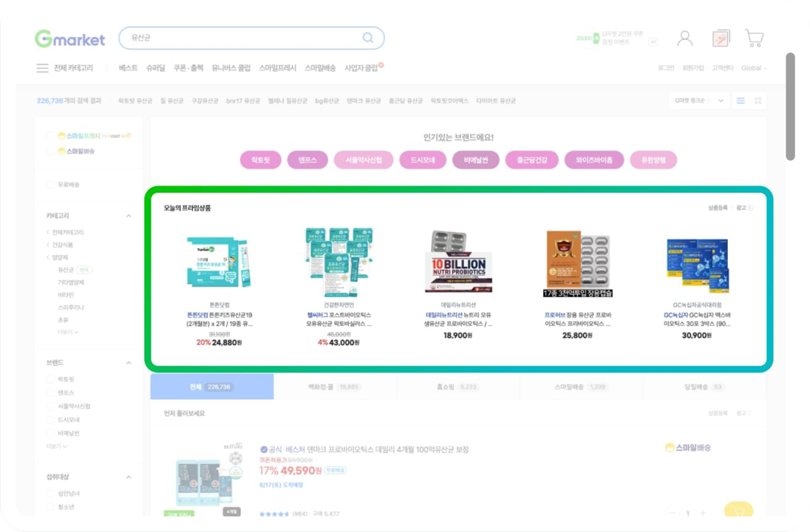810x532 pixels.
Task: Tick the 드시모네 brand checkbox
Action: [50, 420]
